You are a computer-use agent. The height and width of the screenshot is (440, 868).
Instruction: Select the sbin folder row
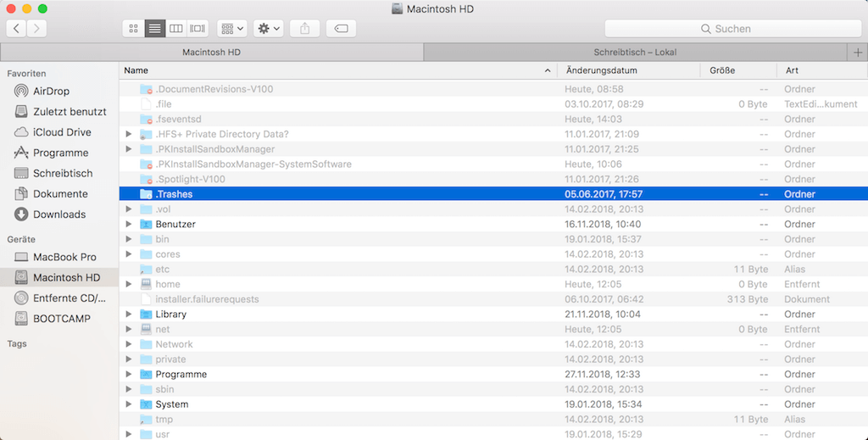pyautogui.click(x=494, y=389)
